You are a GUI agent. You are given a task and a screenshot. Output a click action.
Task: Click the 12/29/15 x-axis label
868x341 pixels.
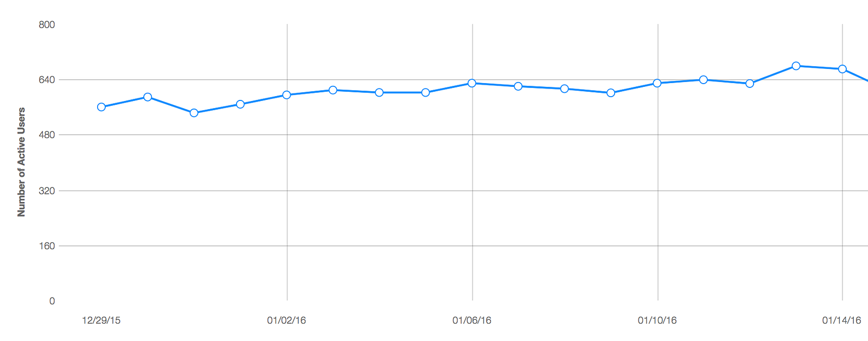(101, 320)
